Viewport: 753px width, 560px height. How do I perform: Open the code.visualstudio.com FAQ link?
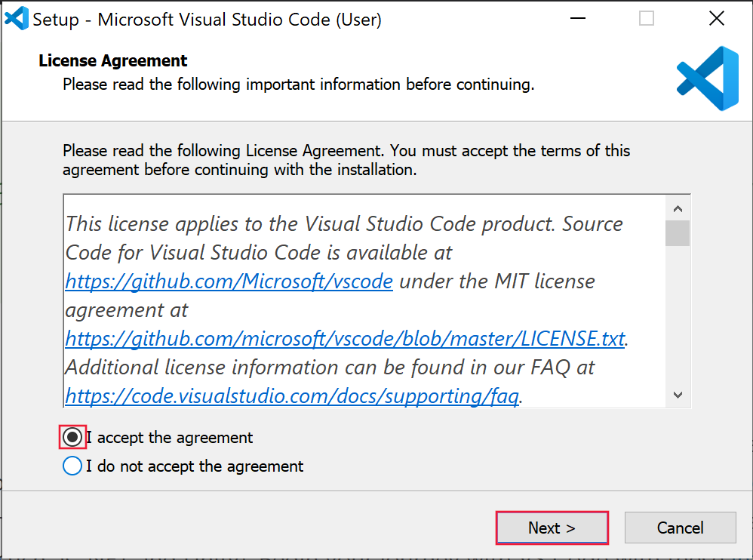point(292,396)
